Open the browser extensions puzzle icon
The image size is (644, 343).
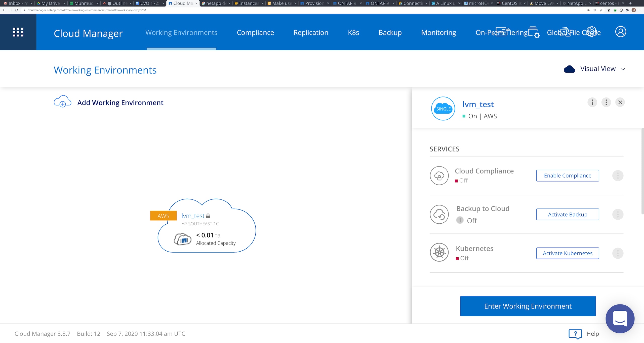coord(627,10)
